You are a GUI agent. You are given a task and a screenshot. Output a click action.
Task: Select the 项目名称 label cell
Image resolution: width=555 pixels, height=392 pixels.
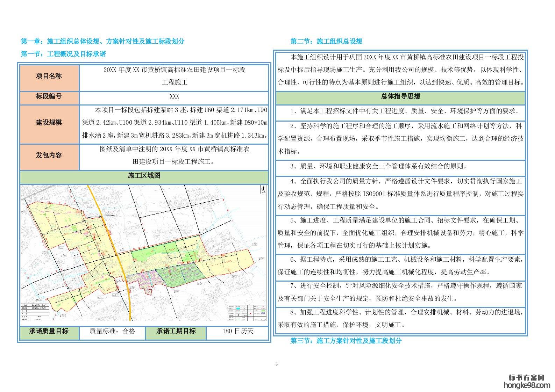tap(49, 76)
